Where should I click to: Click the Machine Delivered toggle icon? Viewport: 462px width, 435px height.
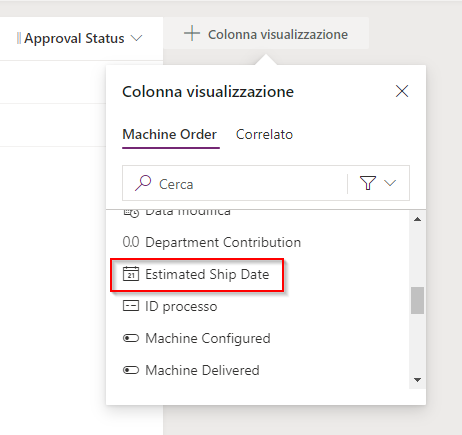coord(131,370)
